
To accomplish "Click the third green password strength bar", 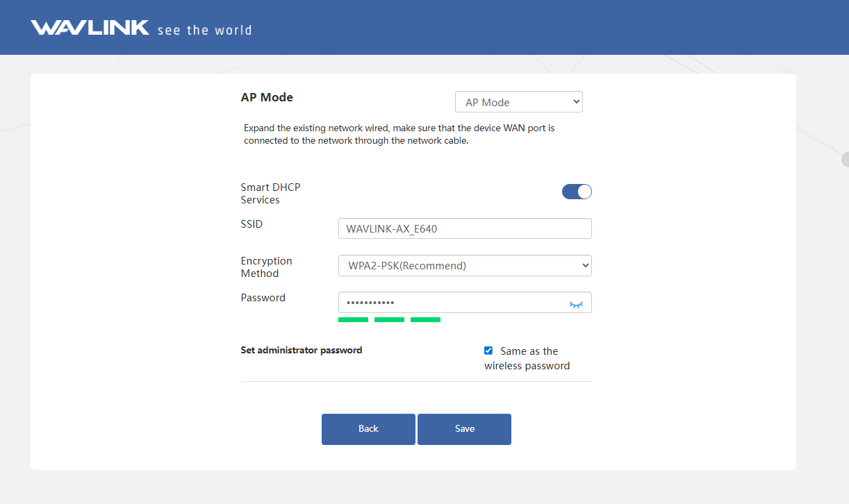I will 425,319.
